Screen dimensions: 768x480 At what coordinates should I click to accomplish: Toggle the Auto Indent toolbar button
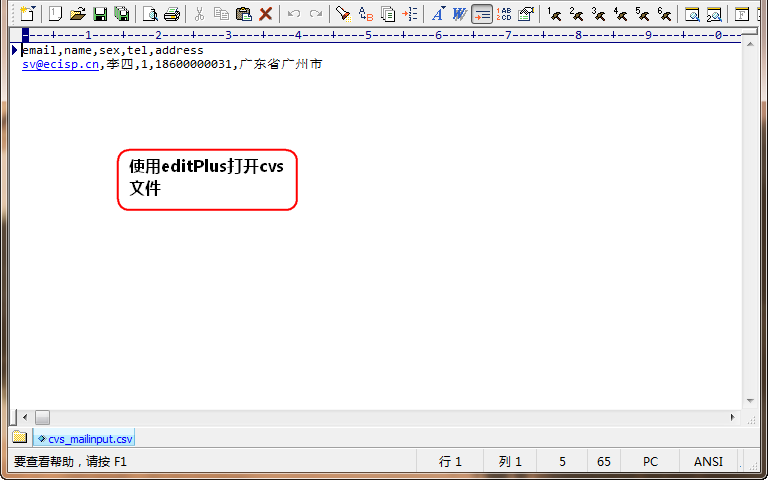tap(482, 14)
